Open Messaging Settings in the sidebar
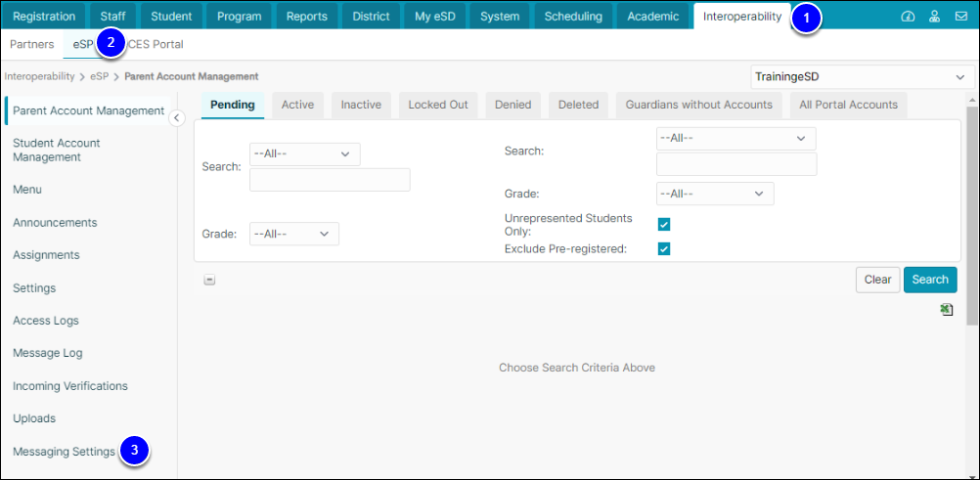This screenshot has height=480, width=980. click(64, 452)
